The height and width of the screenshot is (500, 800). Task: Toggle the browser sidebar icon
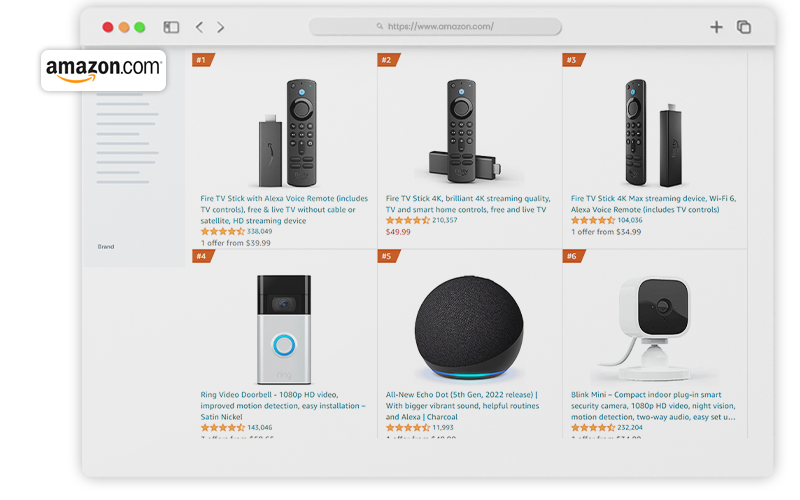pos(171,27)
